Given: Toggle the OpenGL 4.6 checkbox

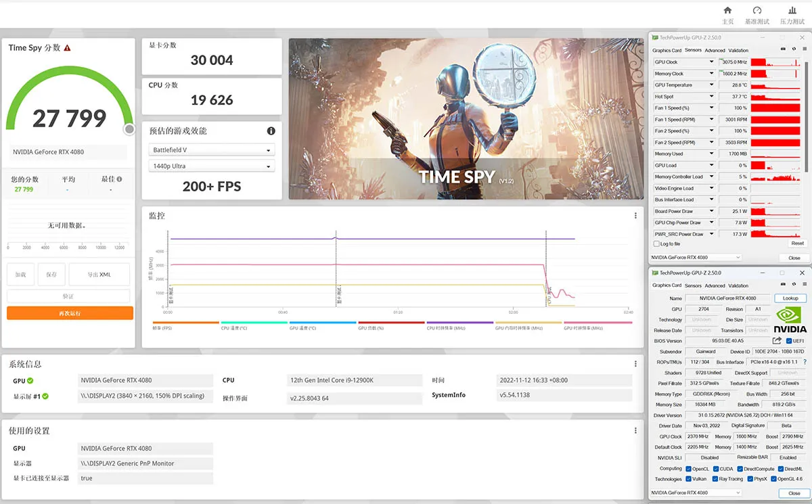Looking at the screenshot, I should (x=773, y=479).
